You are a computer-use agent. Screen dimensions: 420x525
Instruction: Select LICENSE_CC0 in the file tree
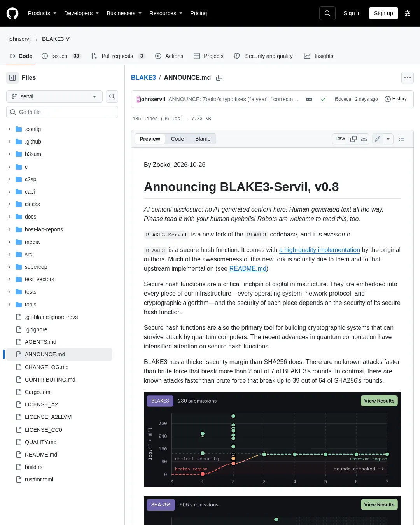[44, 430]
